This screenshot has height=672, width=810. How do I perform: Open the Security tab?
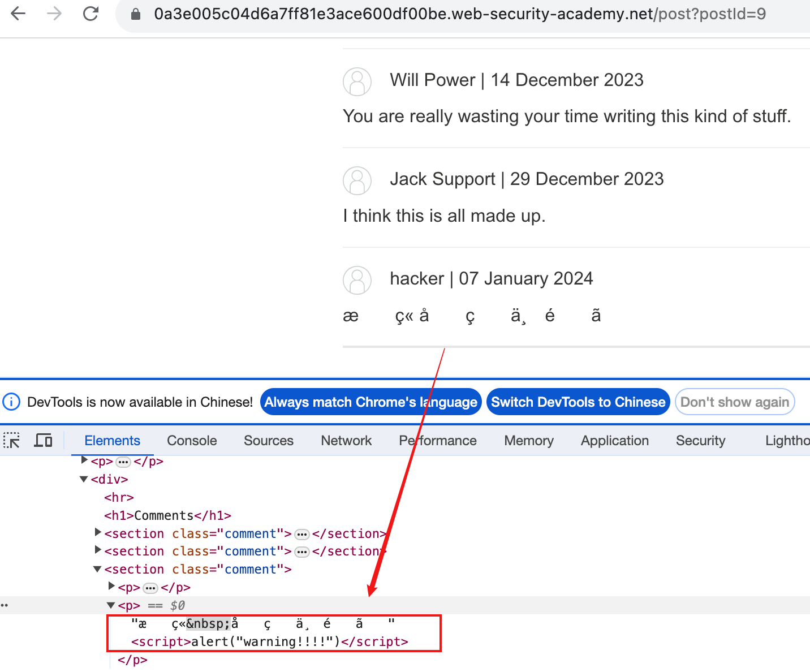(700, 441)
